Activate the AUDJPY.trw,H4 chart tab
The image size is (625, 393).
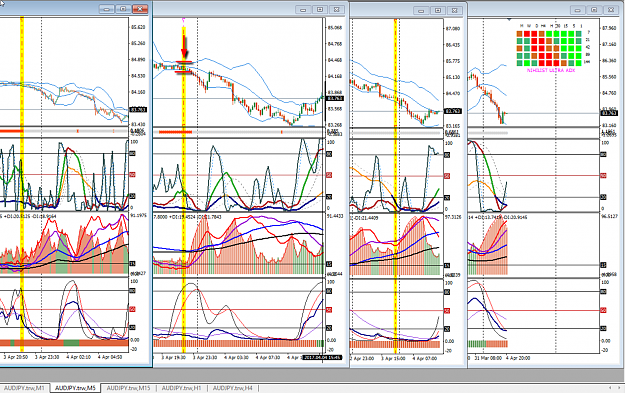[233, 388]
